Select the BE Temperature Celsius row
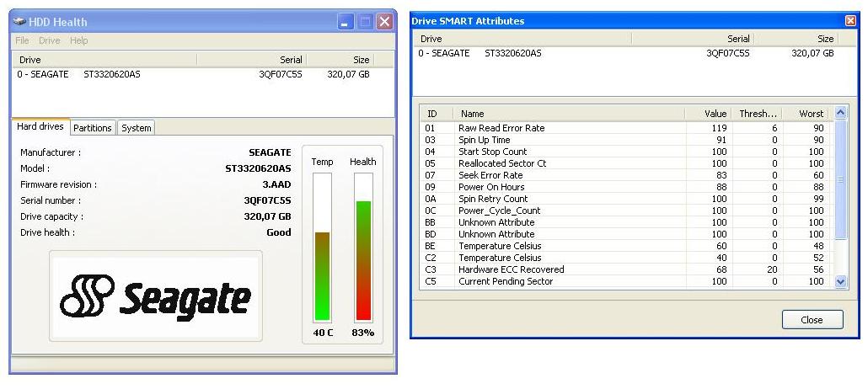This screenshot has width=868, height=389. pyautogui.click(x=625, y=246)
